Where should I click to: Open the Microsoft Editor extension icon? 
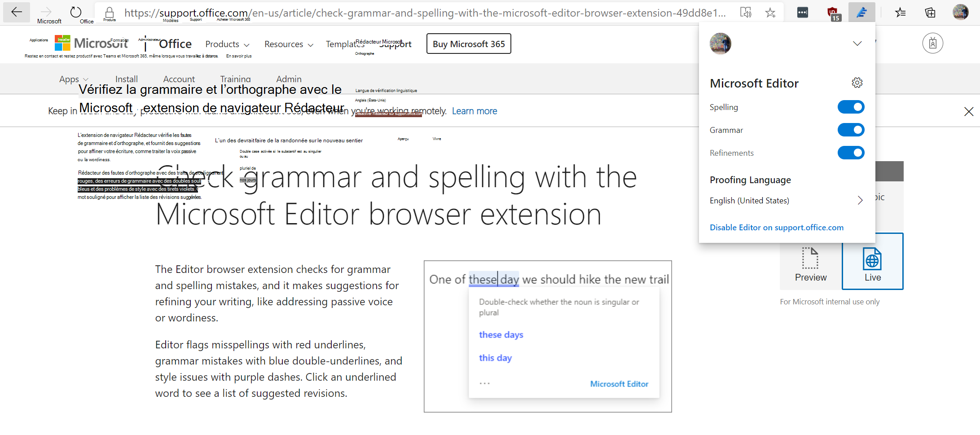click(x=862, y=12)
